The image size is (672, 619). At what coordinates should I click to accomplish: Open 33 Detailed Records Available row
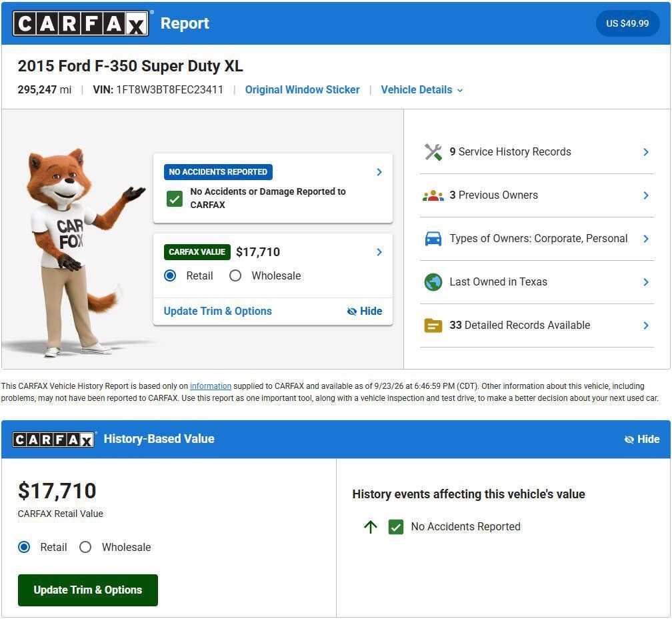[537, 326]
